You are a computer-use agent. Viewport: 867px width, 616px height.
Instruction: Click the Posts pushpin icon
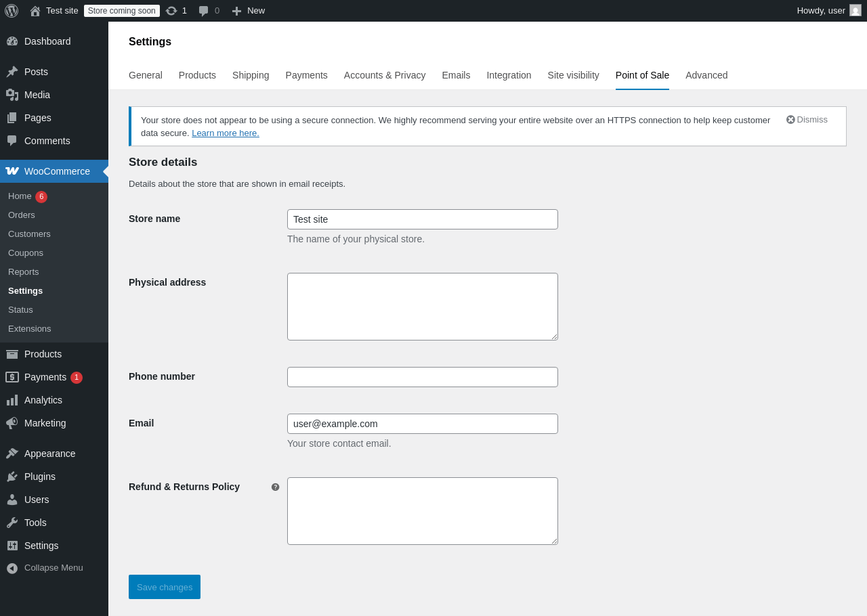point(12,72)
